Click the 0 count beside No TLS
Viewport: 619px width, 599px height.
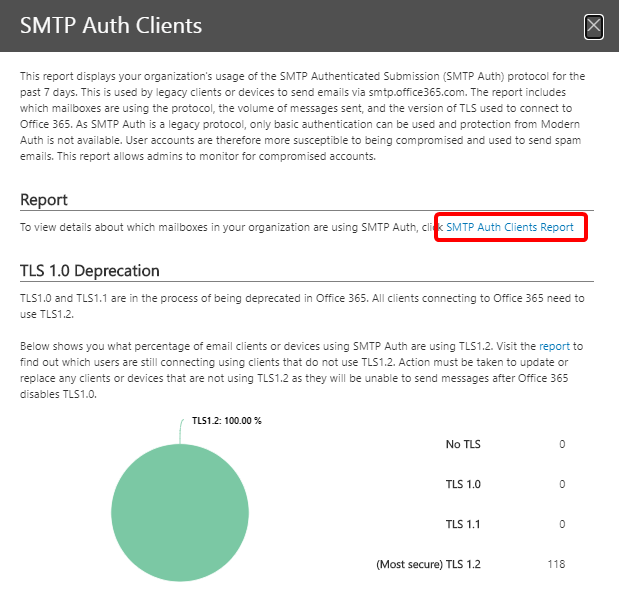[561, 444]
